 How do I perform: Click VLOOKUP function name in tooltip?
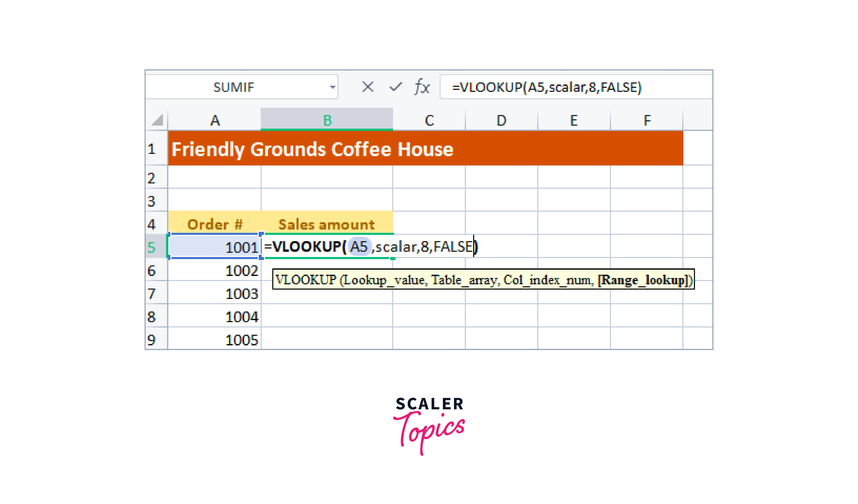tap(305, 280)
